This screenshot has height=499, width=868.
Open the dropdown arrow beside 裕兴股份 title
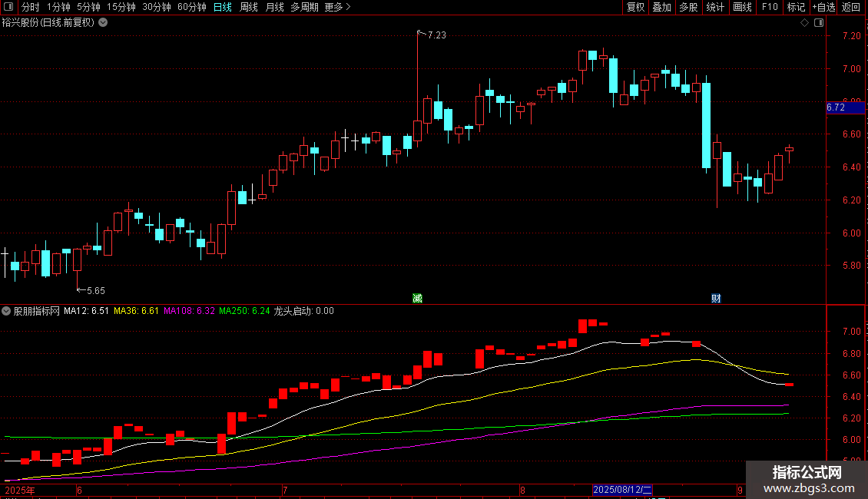point(103,23)
